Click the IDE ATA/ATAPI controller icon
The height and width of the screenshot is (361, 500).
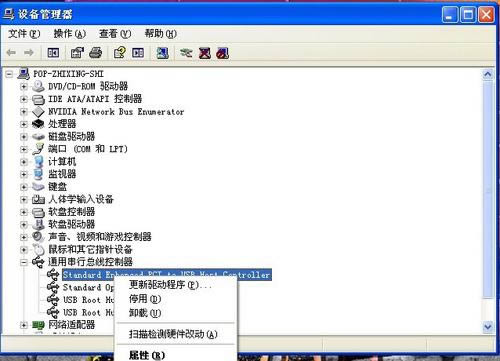coord(38,99)
